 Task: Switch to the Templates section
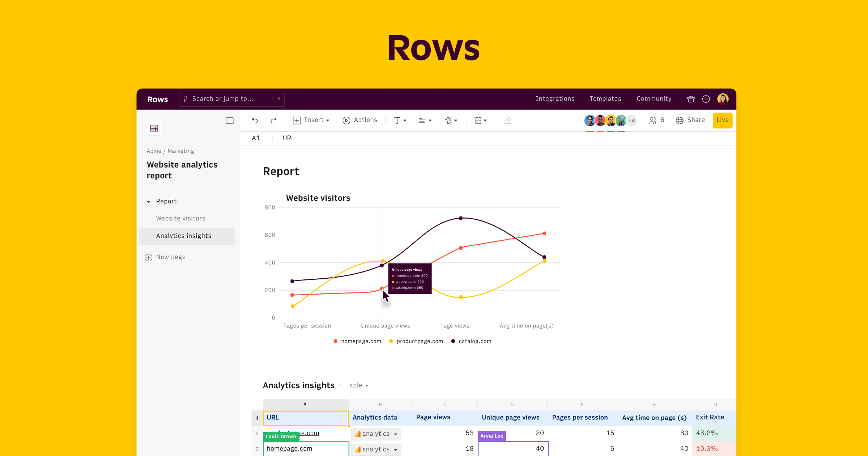coord(605,99)
